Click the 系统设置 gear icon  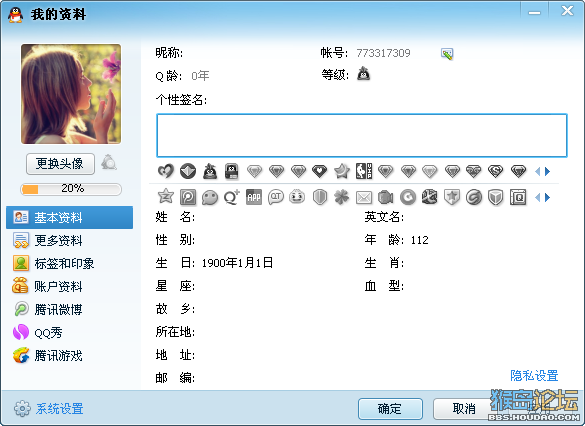(22, 408)
